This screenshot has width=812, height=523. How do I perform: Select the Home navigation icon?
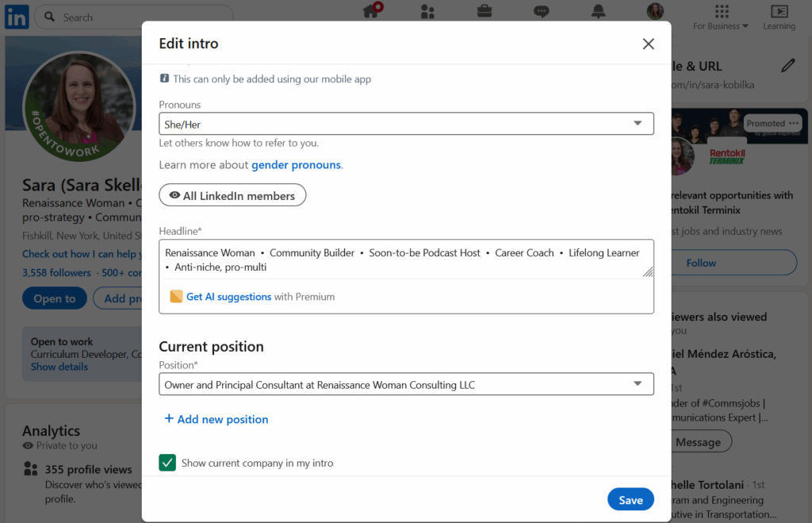pos(370,11)
